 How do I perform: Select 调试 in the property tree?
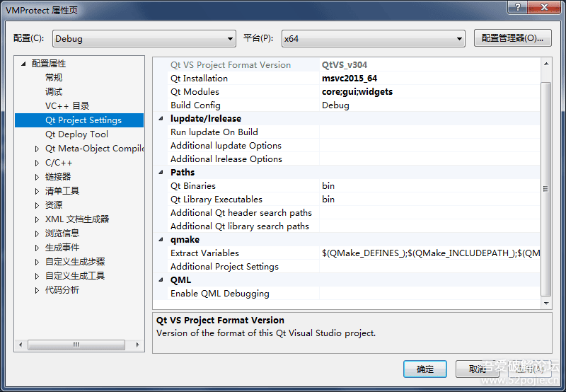(54, 92)
